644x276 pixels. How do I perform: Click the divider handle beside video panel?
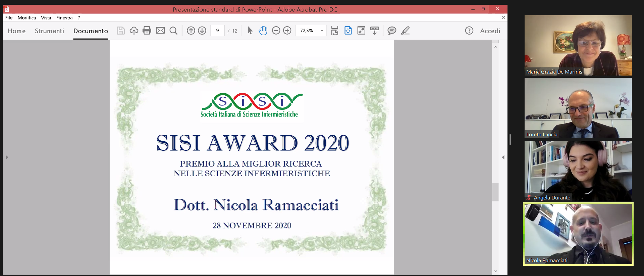(x=510, y=139)
